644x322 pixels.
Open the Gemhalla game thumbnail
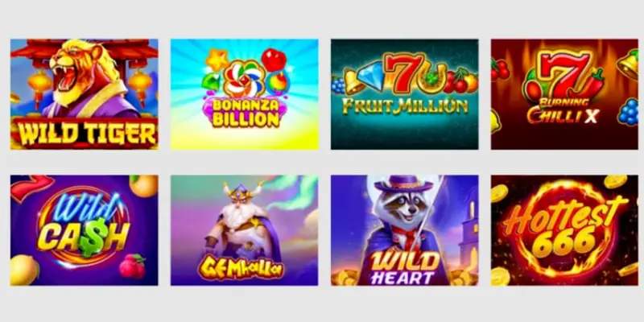click(x=245, y=230)
